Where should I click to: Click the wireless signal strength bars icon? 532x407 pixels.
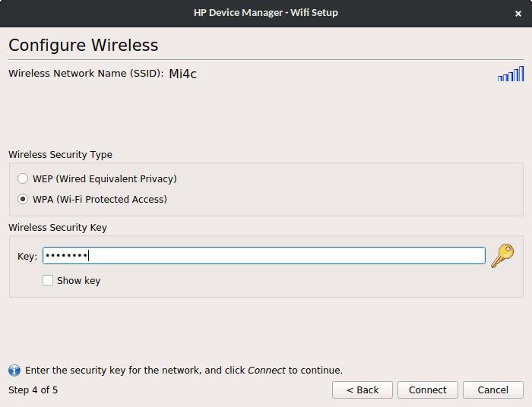(511, 74)
